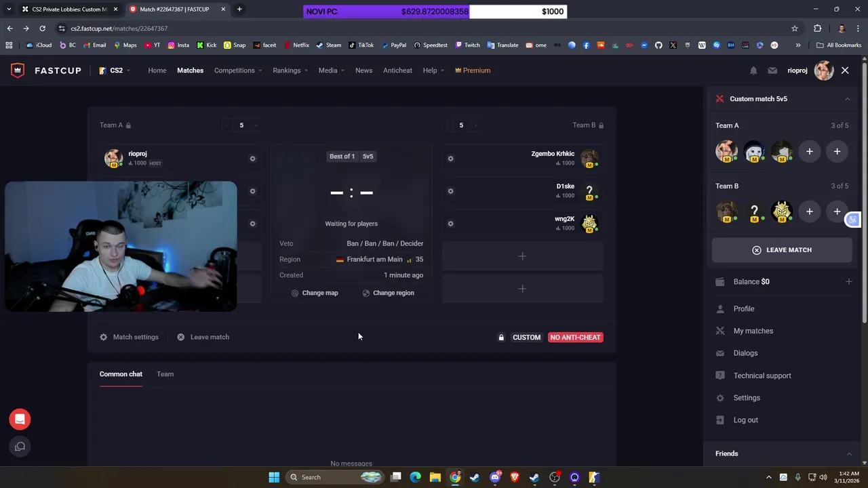This screenshot has height=488, width=868.
Task: Expand the Rankings menu
Action: 290,70
